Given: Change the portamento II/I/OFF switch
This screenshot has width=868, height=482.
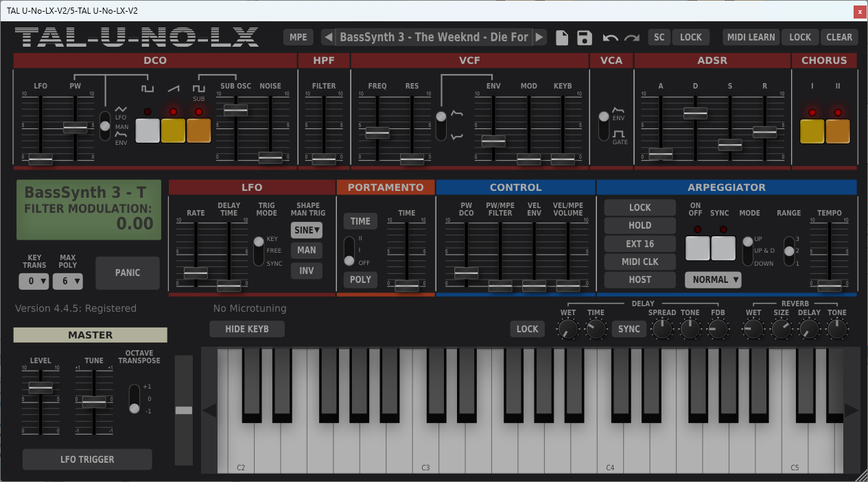Looking at the screenshot, I should pyautogui.click(x=349, y=251).
